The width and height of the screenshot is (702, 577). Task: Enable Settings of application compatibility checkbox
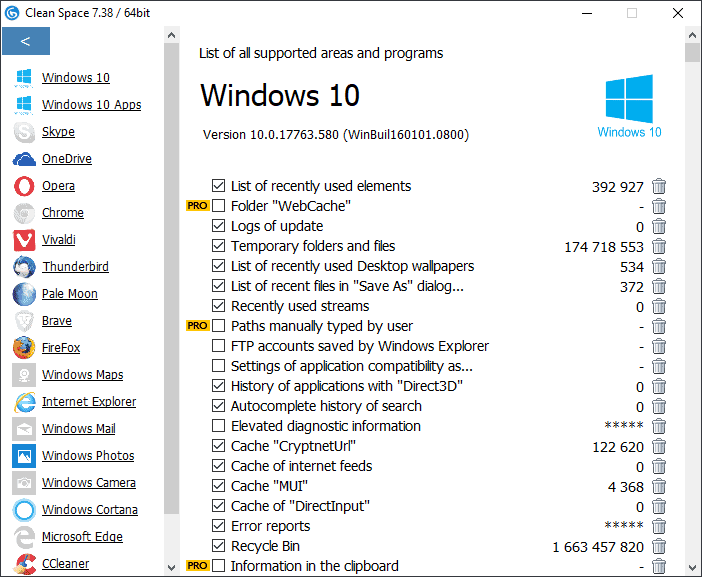point(218,366)
